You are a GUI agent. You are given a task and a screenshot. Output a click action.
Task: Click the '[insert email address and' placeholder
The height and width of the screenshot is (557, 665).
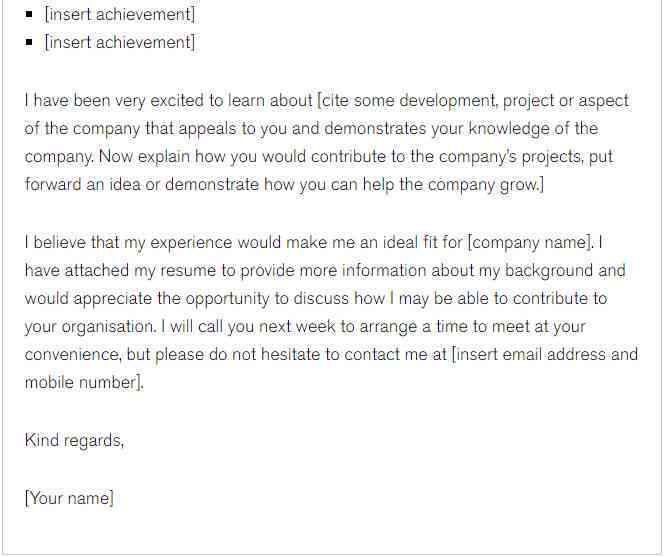tap(545, 355)
